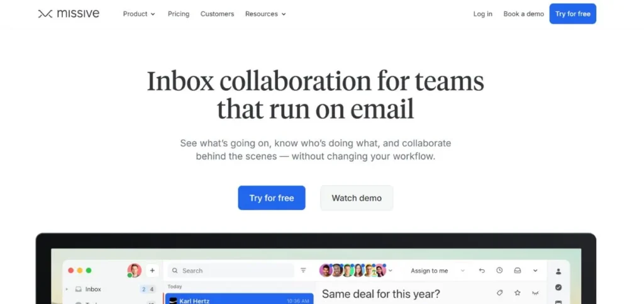Click the Inbox count badge 4

pos(152,290)
